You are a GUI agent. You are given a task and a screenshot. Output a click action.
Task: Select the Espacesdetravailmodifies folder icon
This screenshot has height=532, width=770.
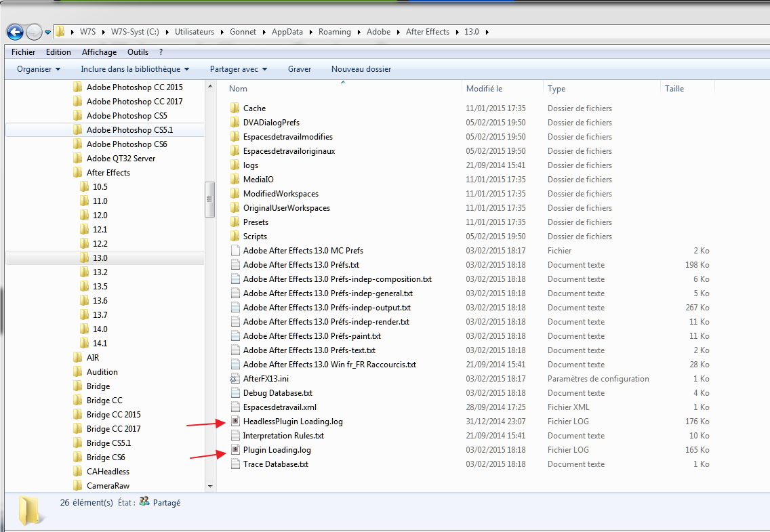[235, 136]
